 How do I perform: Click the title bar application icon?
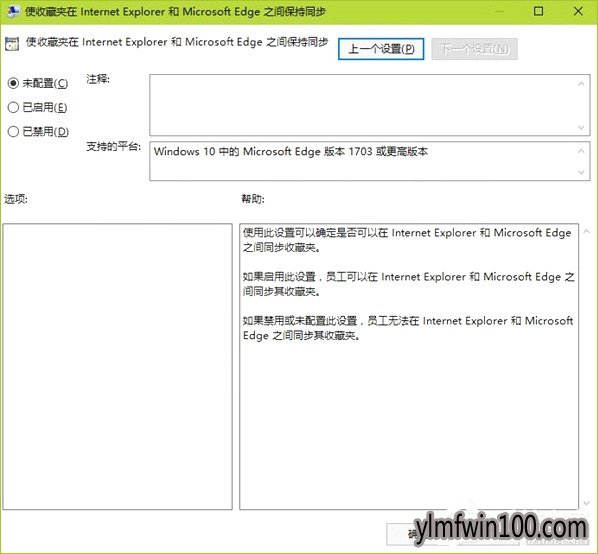(x=13, y=11)
